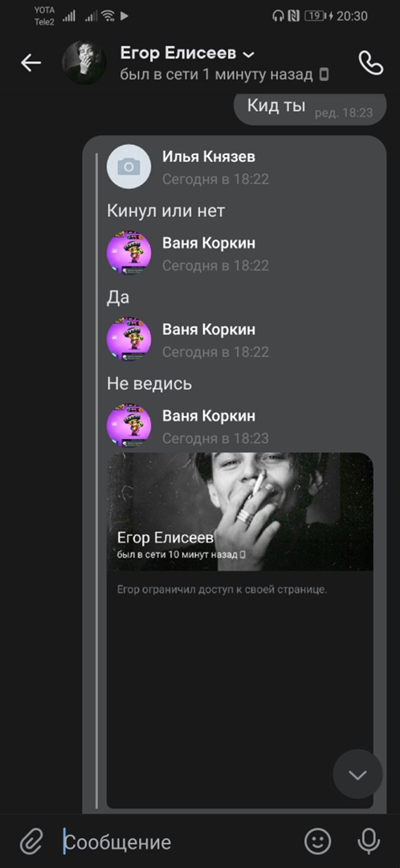
Task: Start a voice call with Егор Елисеев
Action: point(370,63)
